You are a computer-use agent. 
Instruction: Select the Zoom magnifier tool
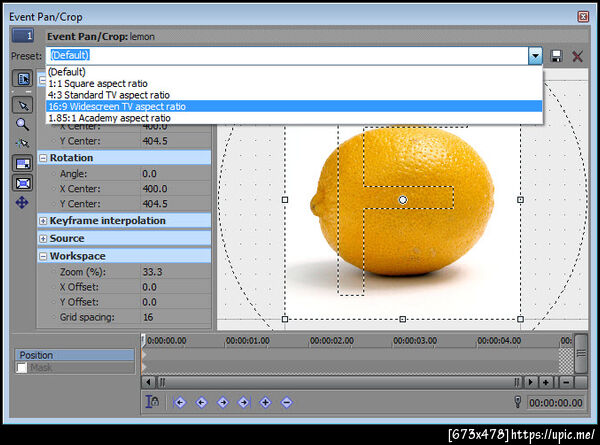pyautogui.click(x=22, y=124)
